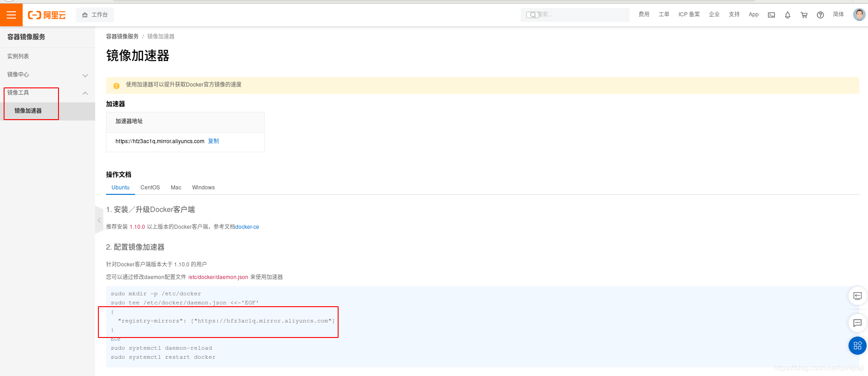This screenshot has height=376, width=868.
Task: Click the 'sudo mkdir -p /etc/docker' line
Action: [x=156, y=294]
